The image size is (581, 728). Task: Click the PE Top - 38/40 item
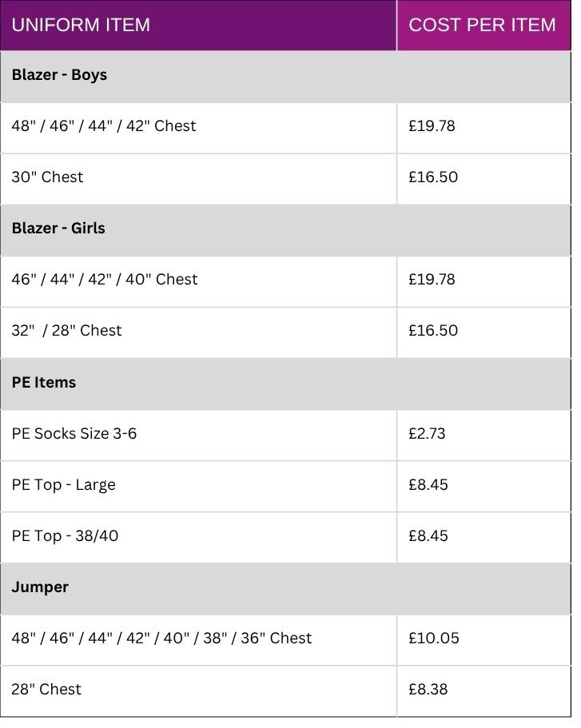tap(65, 536)
